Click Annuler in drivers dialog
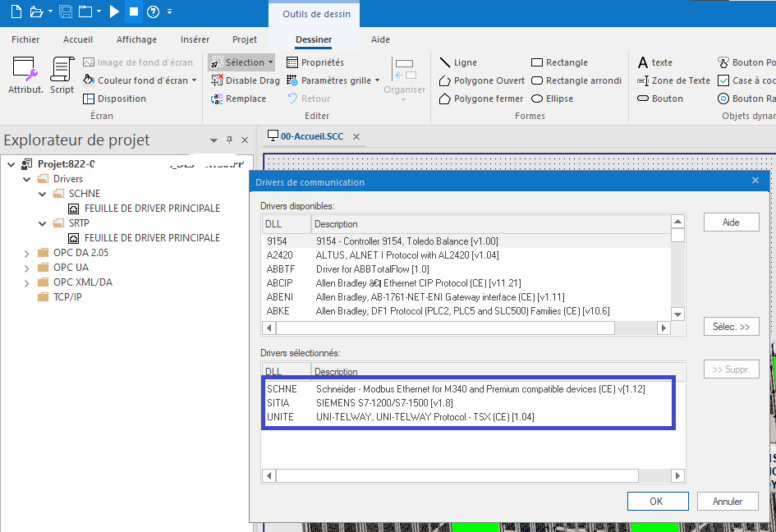The image size is (776, 532). coord(728,502)
